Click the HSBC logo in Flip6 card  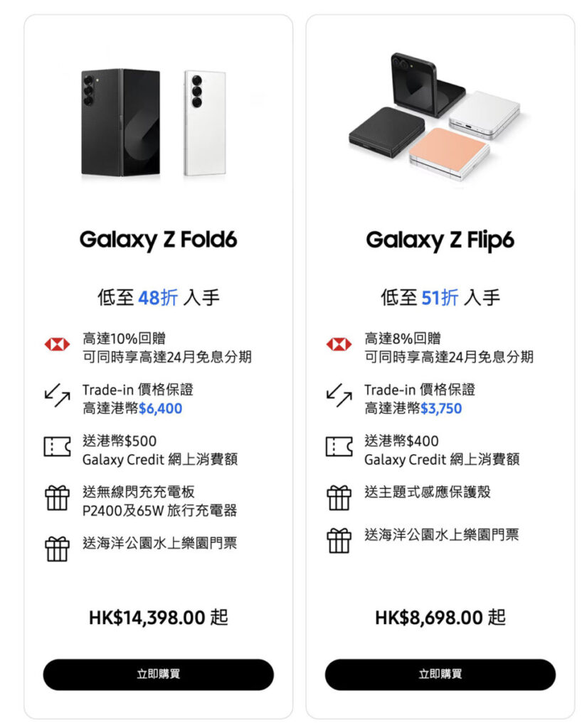tap(339, 345)
